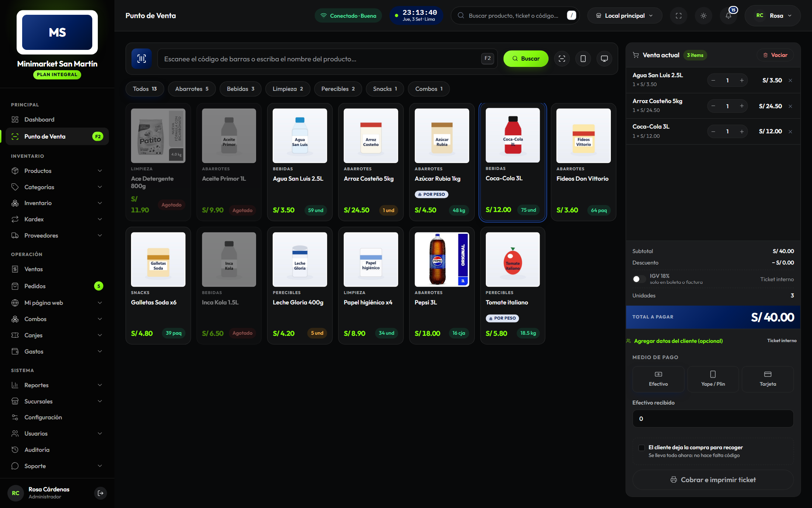This screenshot has width=812, height=508.
Task: Decrease Coca-Cola 3L quantity in cart
Action: [713, 132]
